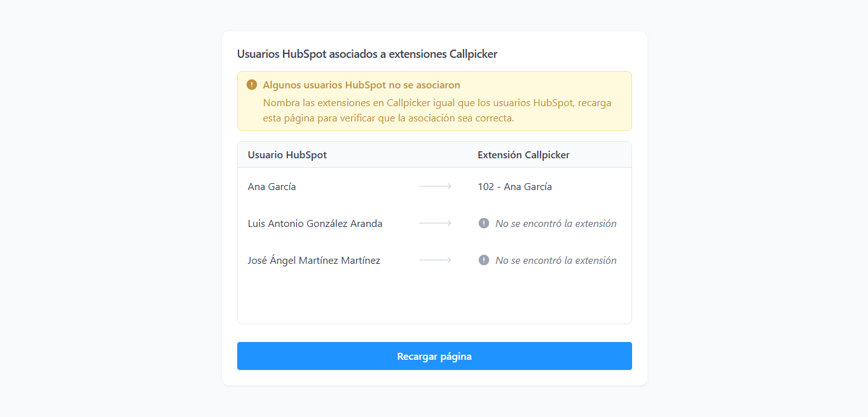Select the 102 - Ana García extension
Viewport: 868px width, 417px height.
coord(514,187)
